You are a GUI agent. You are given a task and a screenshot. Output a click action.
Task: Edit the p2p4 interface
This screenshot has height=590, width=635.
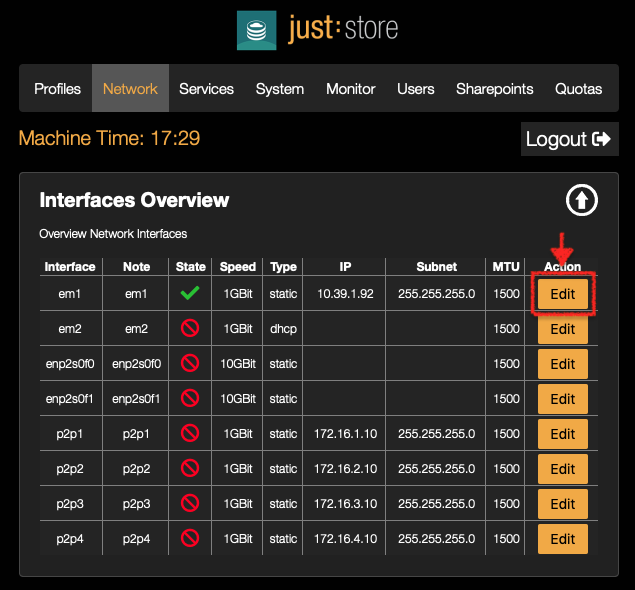(563, 539)
